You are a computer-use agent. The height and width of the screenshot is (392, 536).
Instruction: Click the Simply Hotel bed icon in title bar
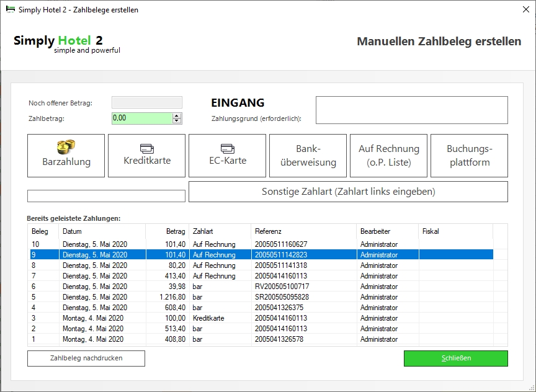point(11,9)
